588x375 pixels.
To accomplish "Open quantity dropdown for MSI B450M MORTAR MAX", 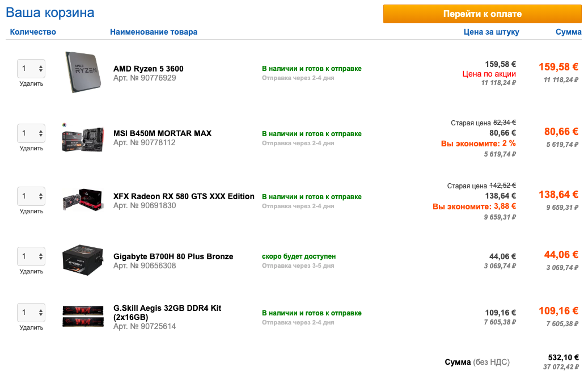I will (x=31, y=133).
